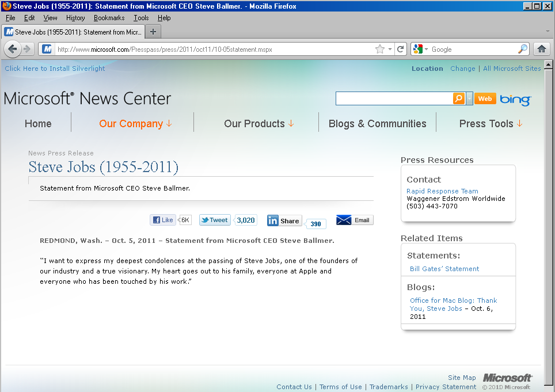The width and height of the screenshot is (555, 392).
Task: Open the Edit menu
Action: 29,18
